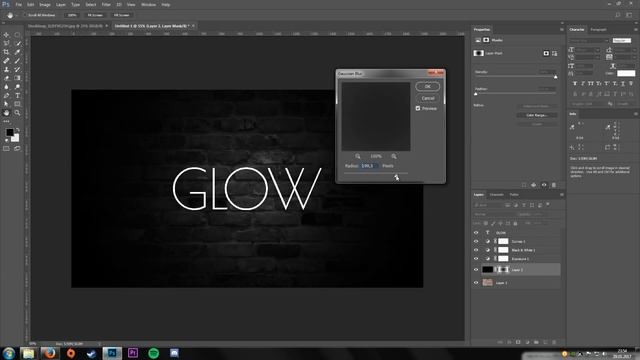640x360 pixels.
Task: Click the Character panel text color swatch
Action: 626,73
